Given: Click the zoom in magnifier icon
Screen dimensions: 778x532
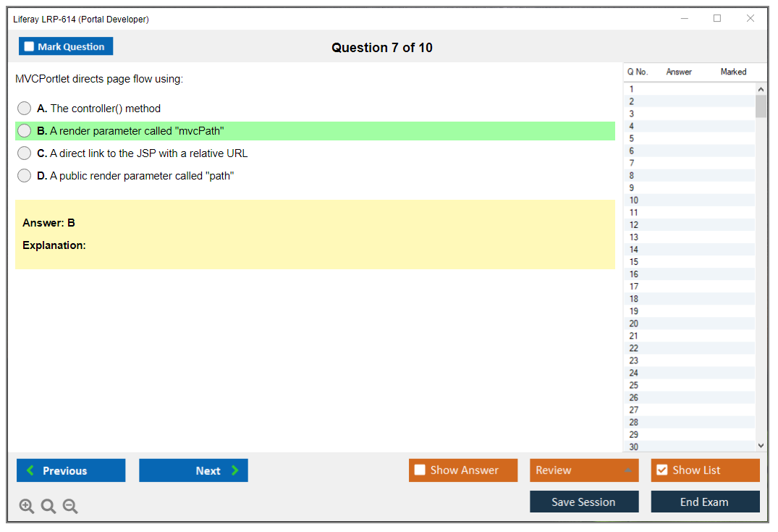Looking at the screenshot, I should click(27, 507).
